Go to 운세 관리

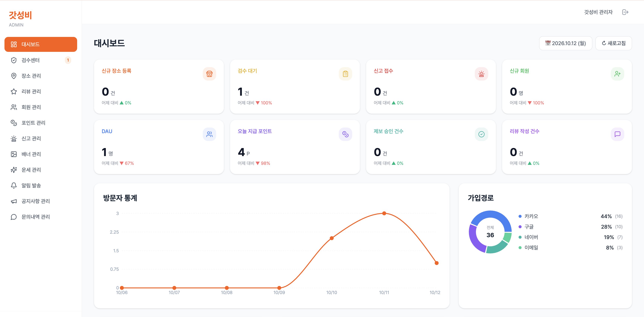point(41,170)
